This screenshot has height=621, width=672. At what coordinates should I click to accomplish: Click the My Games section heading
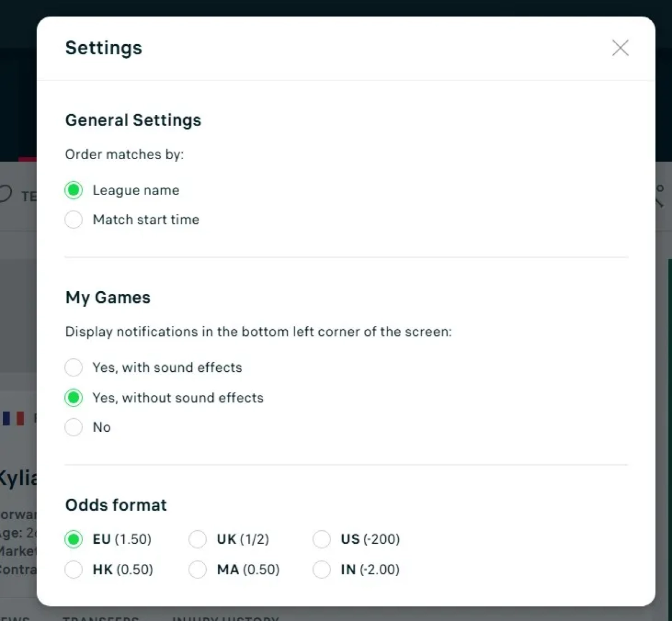click(x=108, y=297)
